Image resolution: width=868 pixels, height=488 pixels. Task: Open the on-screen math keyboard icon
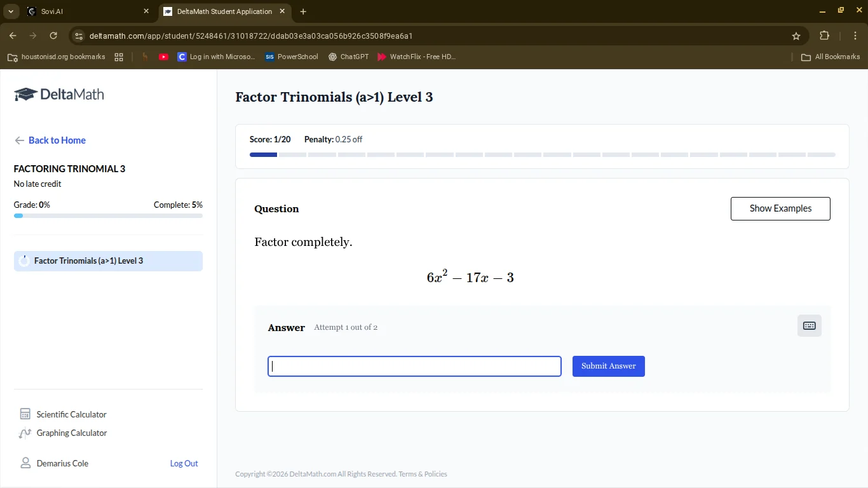809,326
